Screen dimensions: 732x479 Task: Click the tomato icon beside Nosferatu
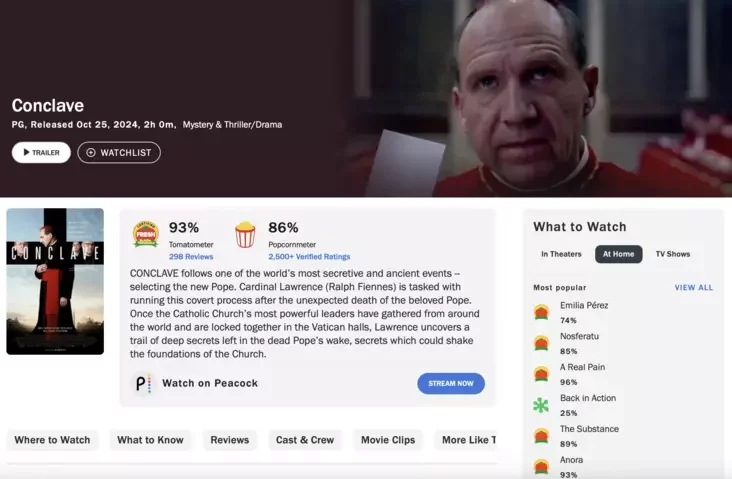pos(541,343)
